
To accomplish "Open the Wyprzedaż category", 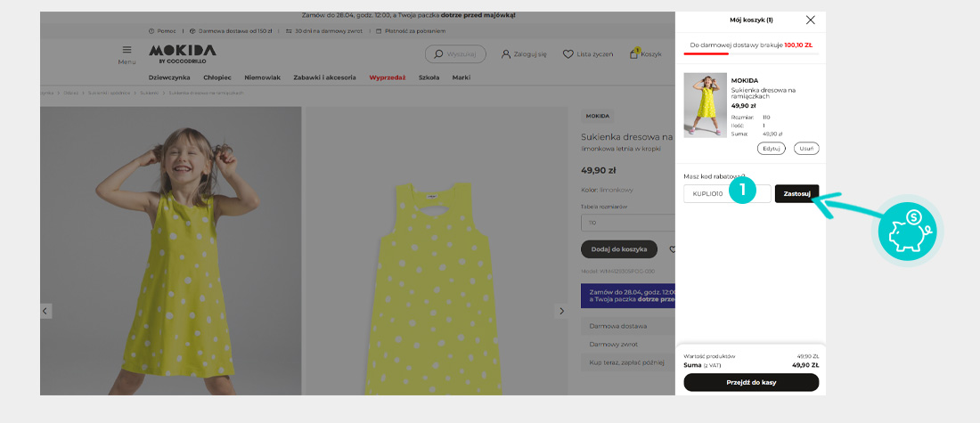I will tap(388, 77).
